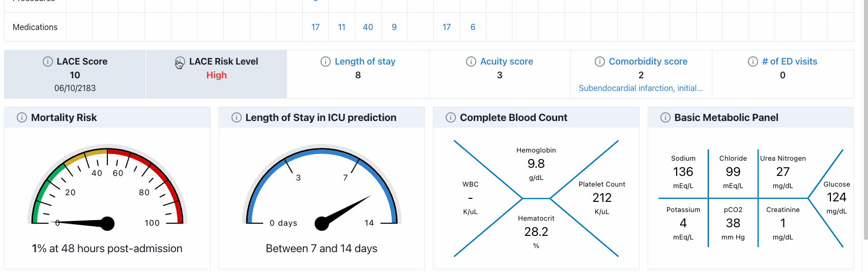Show info for Comorbidity score
The image size is (868, 272).
click(x=600, y=62)
